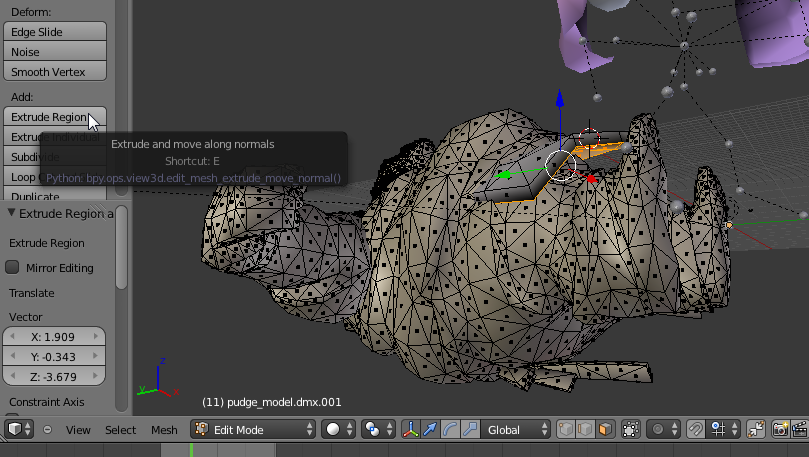Click the 'Deform:' heading
This screenshot has width=809, height=457.
pos(31,12)
